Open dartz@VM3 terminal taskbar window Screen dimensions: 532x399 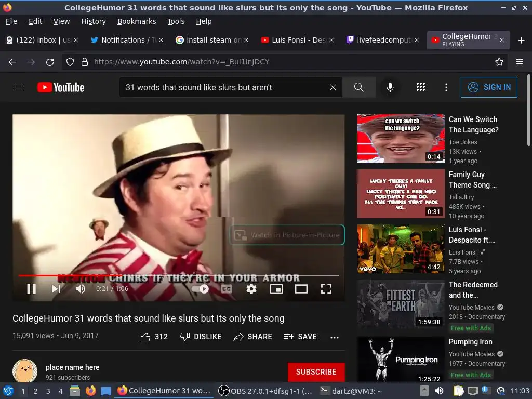(x=351, y=391)
